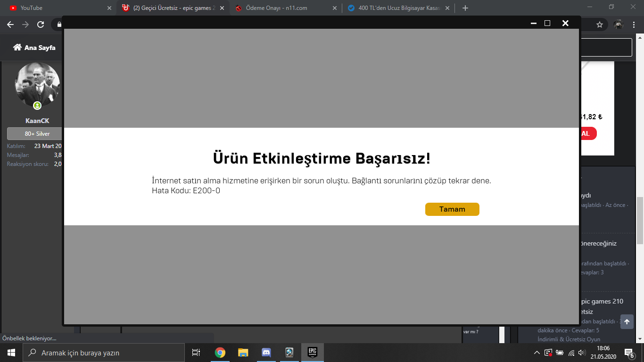This screenshot has height=362, width=644.
Task: Click the Windows taskbar search box
Action: 104,353
